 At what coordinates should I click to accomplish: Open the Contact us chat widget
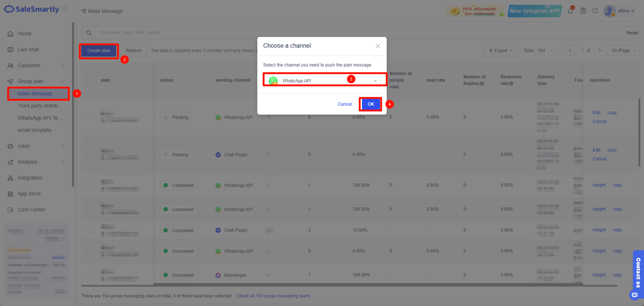pyautogui.click(x=638, y=273)
